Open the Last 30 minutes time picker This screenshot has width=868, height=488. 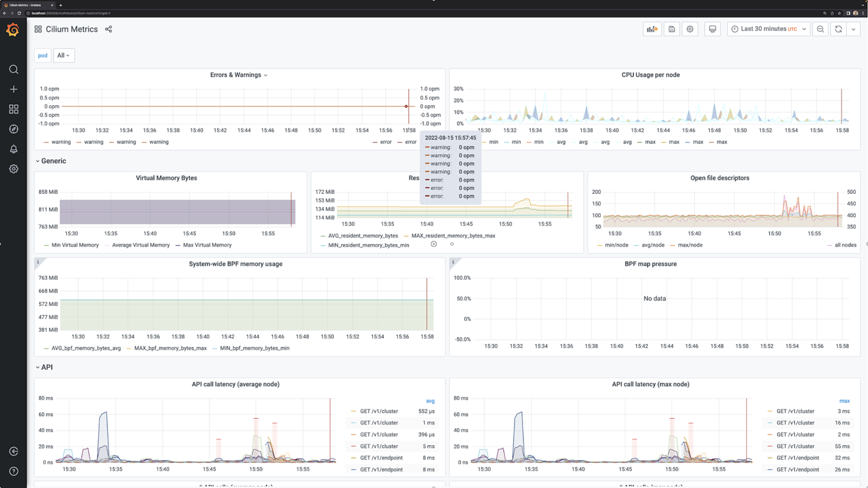coord(769,29)
